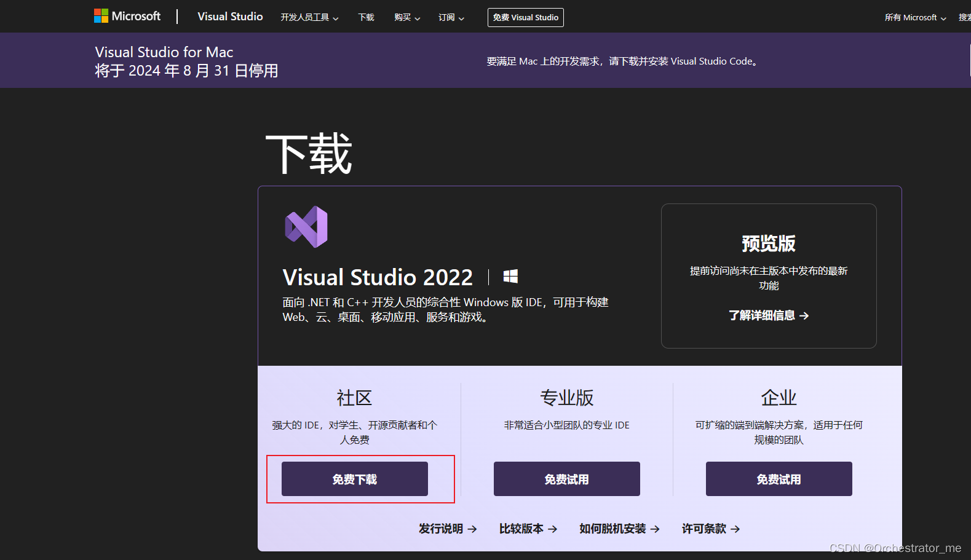This screenshot has height=560, width=971.
Task: Open the 下载 menu item
Action: click(366, 17)
